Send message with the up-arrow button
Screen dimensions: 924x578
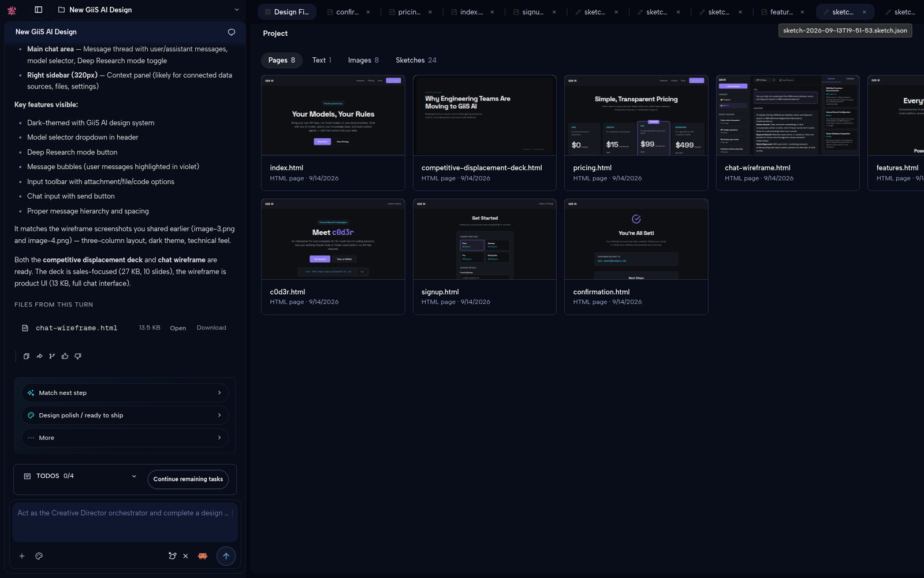coord(226,556)
